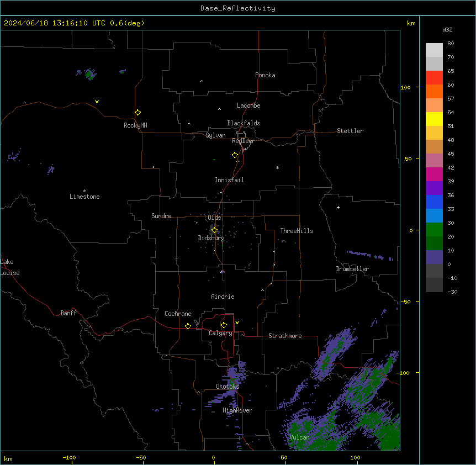Select the Drumheller label
The width and height of the screenshot is (476, 465).
click(352, 269)
